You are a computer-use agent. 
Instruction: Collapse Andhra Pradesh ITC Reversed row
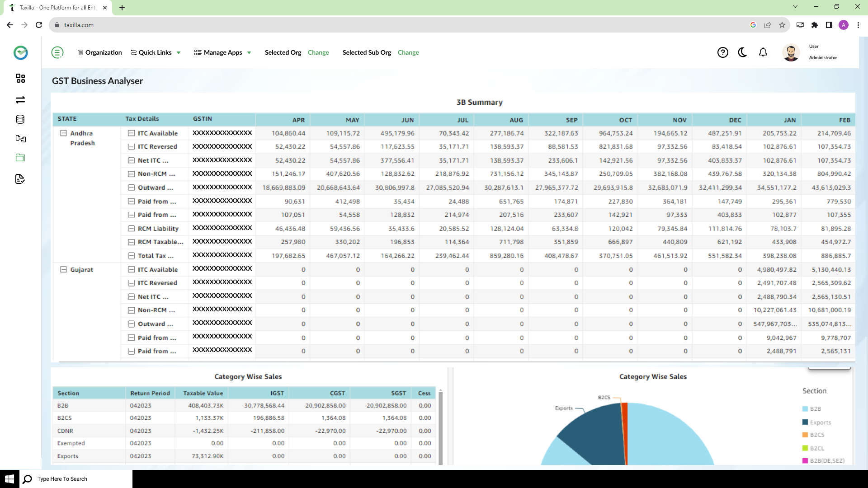click(131, 147)
